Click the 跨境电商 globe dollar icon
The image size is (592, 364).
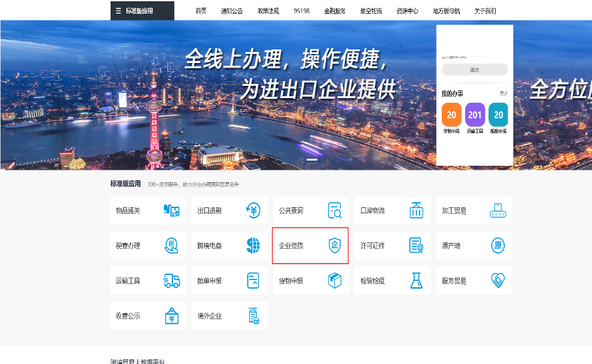tap(253, 246)
